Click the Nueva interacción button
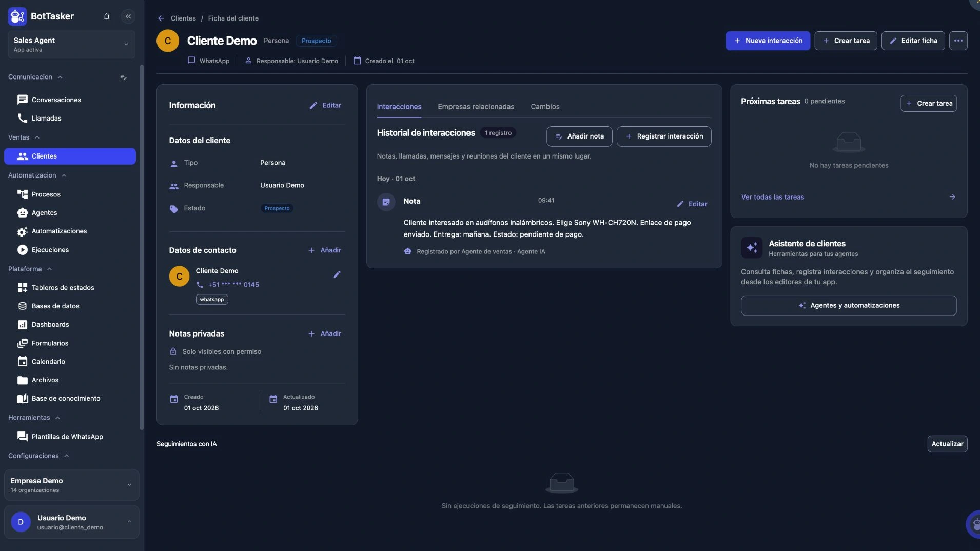The image size is (980, 551). tap(768, 41)
